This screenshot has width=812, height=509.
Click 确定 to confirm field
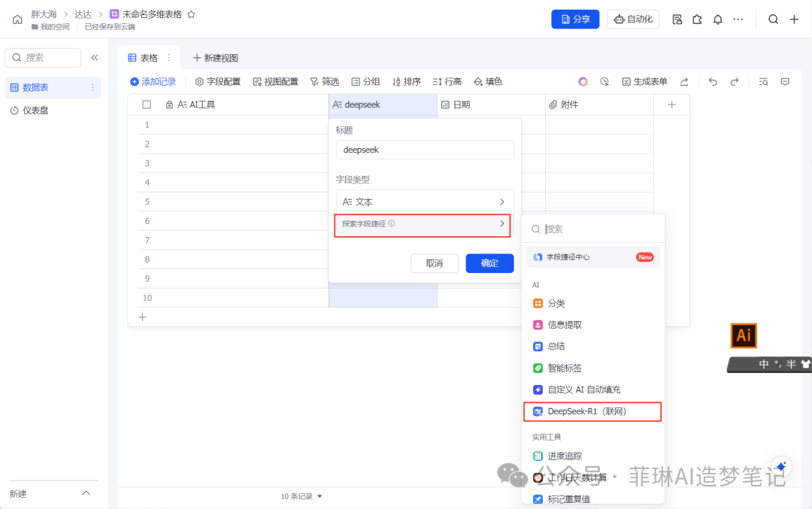coord(489,263)
